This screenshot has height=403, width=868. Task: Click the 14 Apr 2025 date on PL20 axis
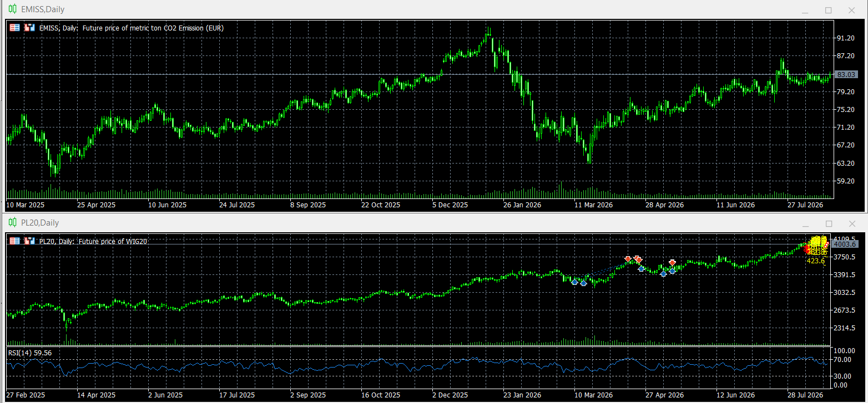point(97,395)
